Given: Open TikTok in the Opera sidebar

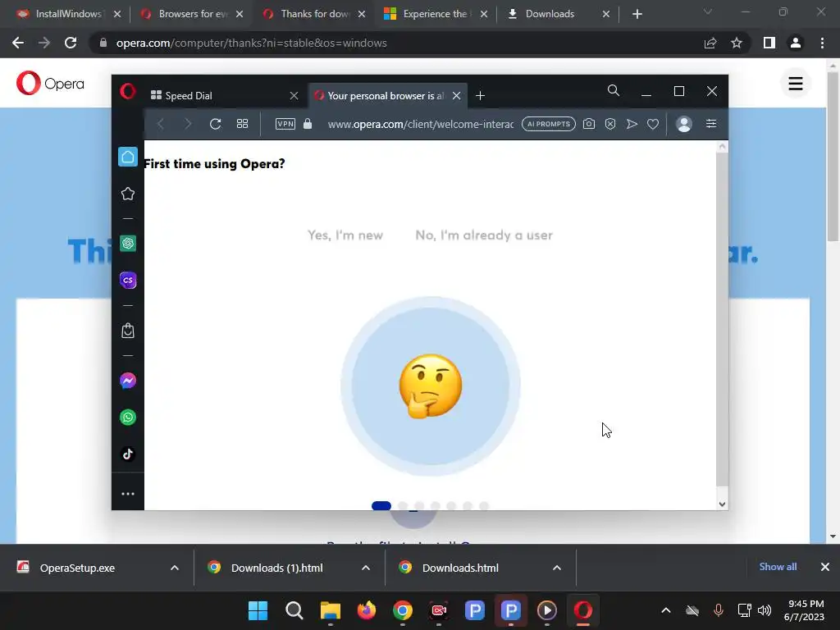Looking at the screenshot, I should (127, 454).
